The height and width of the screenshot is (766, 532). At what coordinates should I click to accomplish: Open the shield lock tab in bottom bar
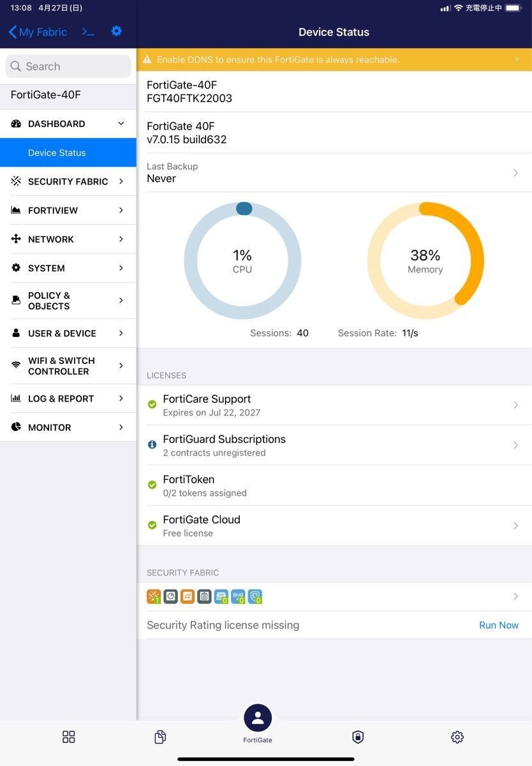coord(358,737)
